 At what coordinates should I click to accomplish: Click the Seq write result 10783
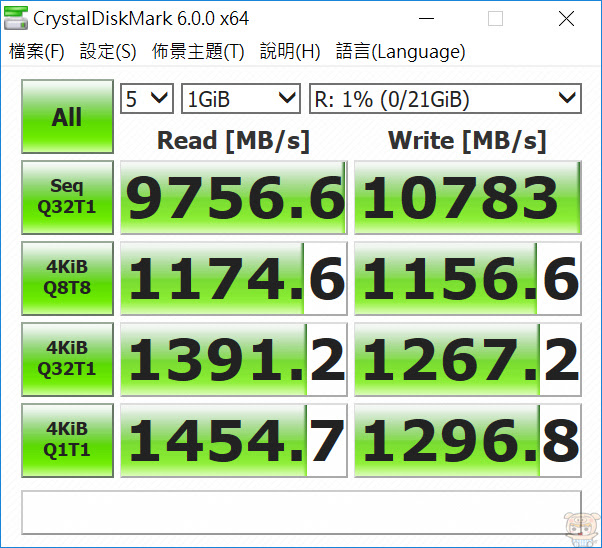click(x=468, y=197)
